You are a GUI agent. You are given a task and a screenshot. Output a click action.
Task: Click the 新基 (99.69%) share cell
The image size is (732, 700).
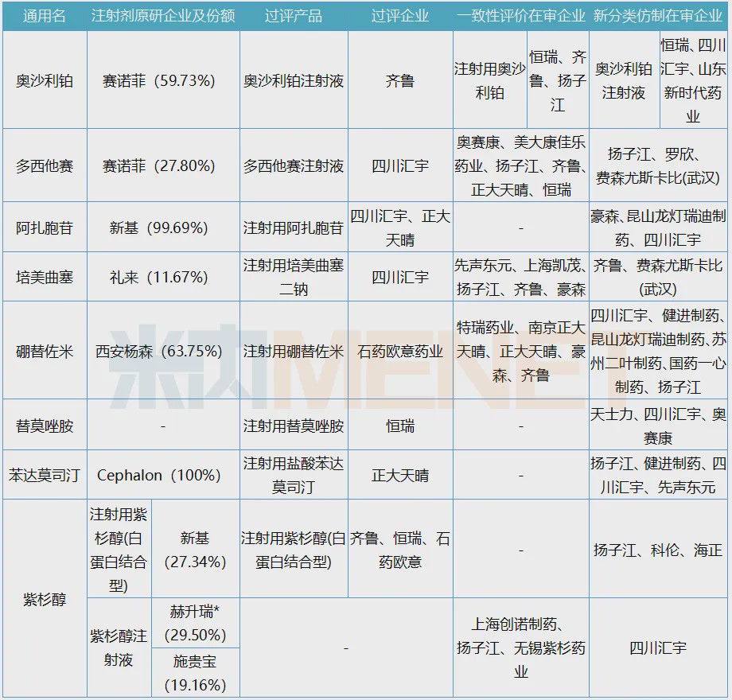163,227
